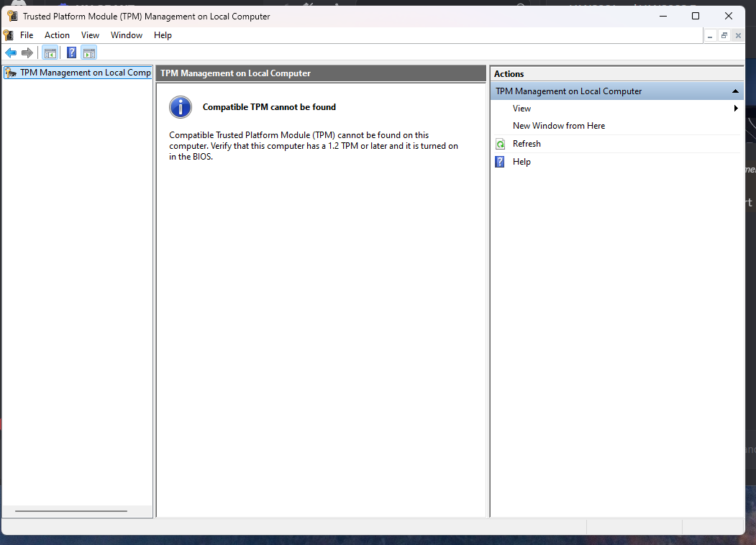Open the Window menu

tap(127, 35)
